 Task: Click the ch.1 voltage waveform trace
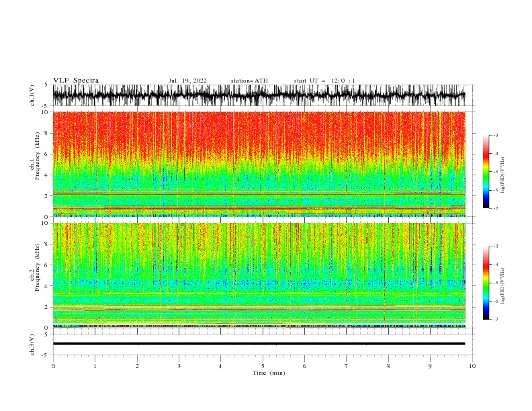[x=259, y=95]
